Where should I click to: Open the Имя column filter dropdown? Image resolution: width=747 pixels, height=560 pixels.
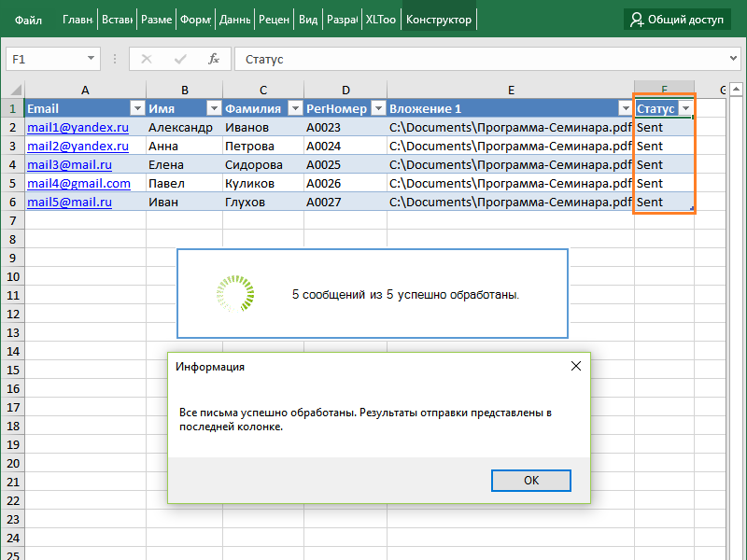click(x=213, y=108)
